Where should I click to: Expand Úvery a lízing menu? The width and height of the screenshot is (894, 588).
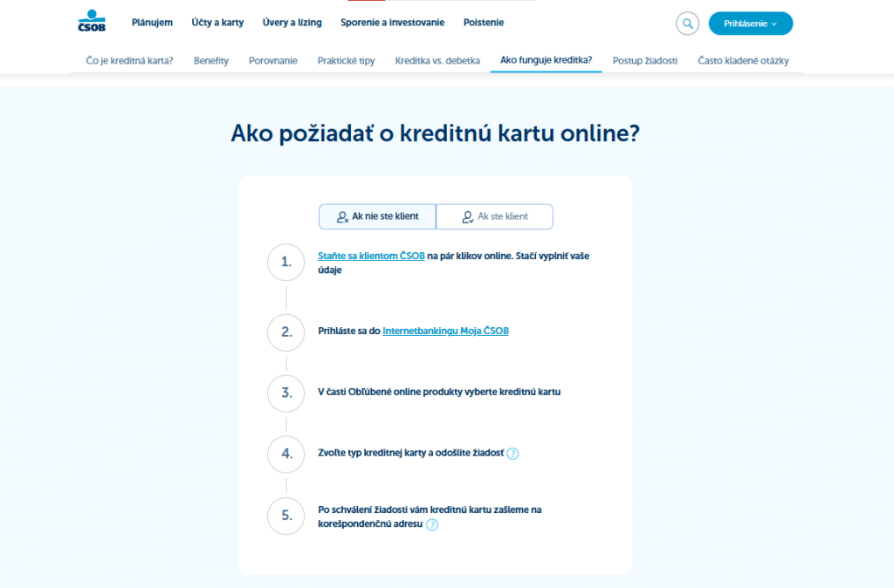292,23
